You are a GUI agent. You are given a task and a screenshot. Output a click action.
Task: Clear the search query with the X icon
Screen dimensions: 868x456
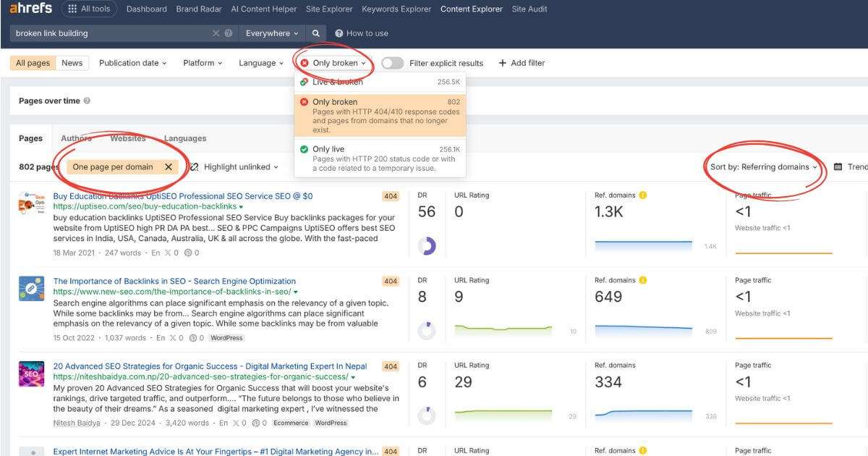216,33
